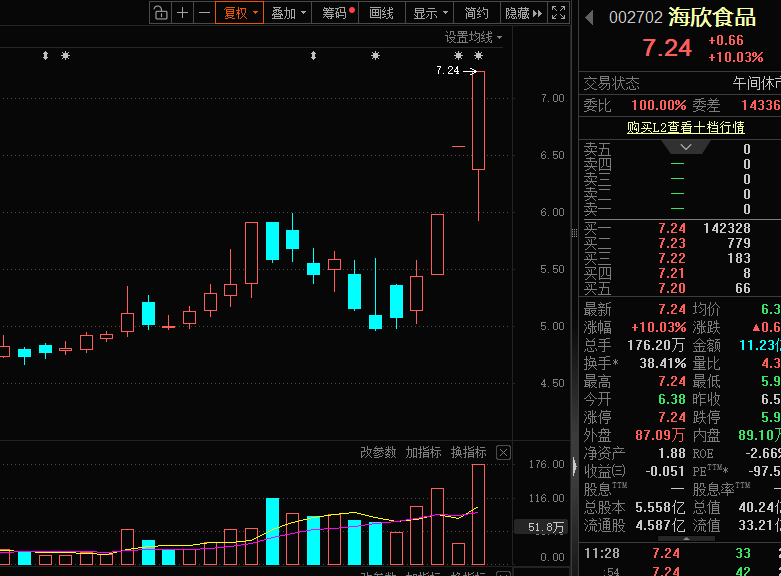Zoom out chart with minus icon
Image resolution: width=781 pixels, height=576 pixels.
[x=204, y=13]
